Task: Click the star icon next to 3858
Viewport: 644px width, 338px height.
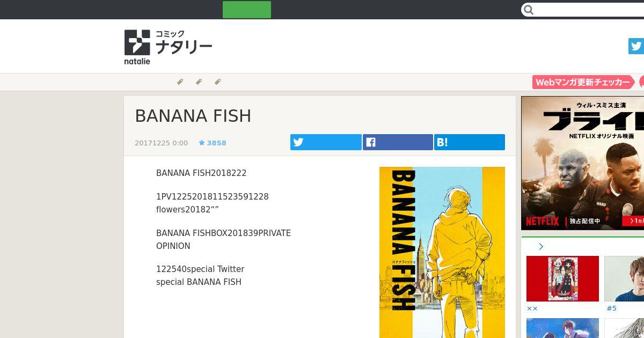Action: (202, 143)
